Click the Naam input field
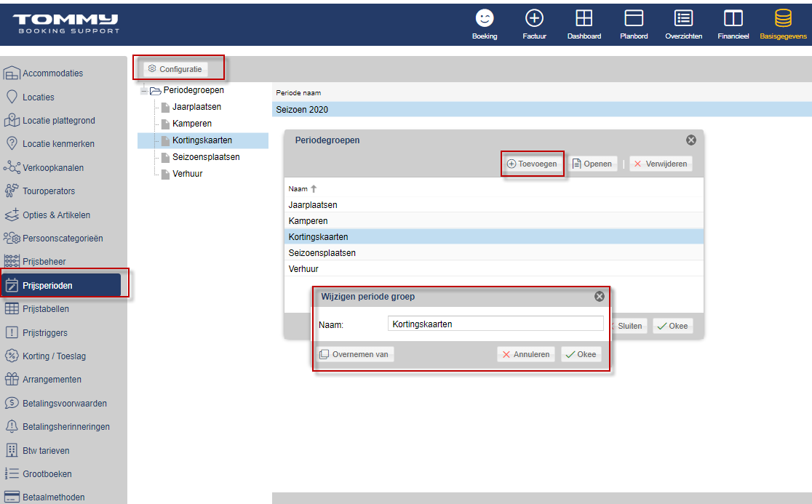This screenshot has height=504, width=812. click(495, 324)
